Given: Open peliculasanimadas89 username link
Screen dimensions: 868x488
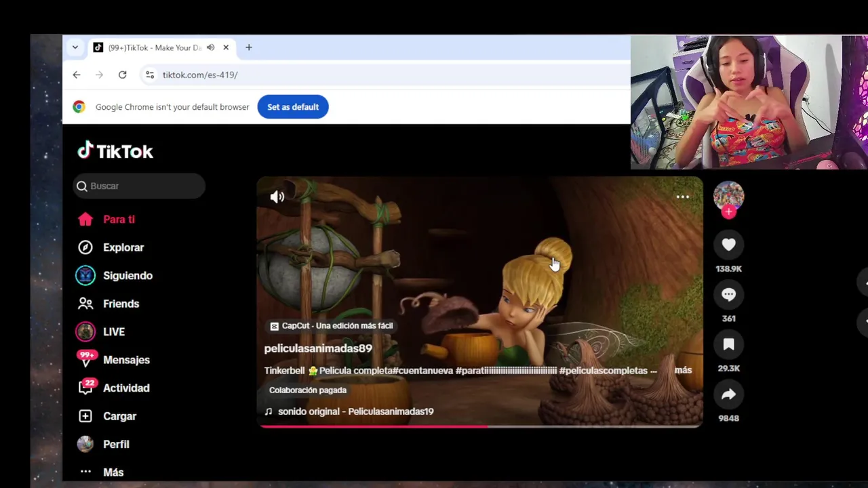Looking at the screenshot, I should [318, 348].
